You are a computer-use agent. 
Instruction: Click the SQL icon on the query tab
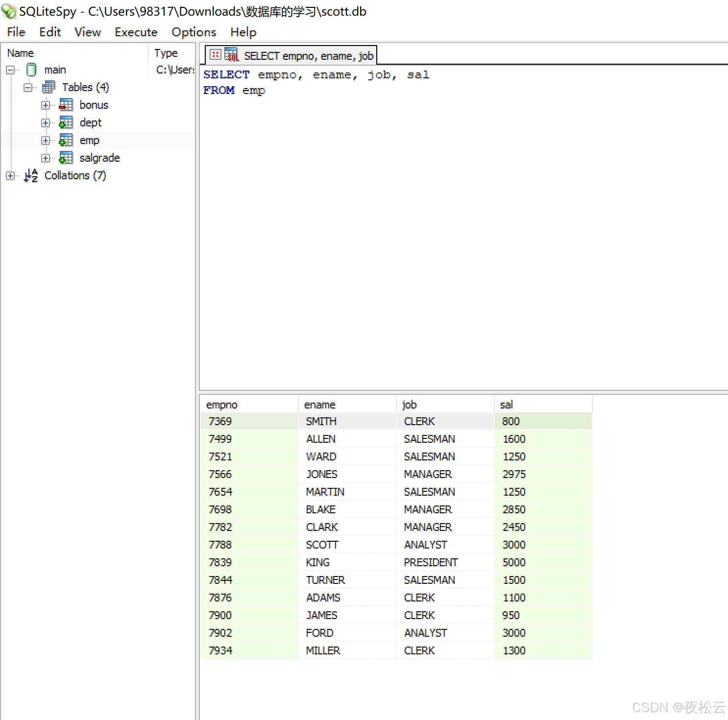point(232,55)
